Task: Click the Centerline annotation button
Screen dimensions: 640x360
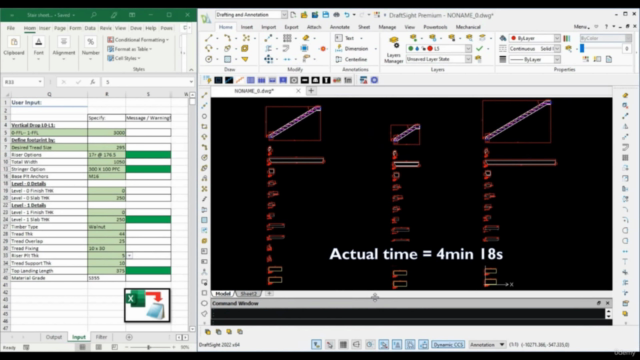Action: [x=351, y=59]
